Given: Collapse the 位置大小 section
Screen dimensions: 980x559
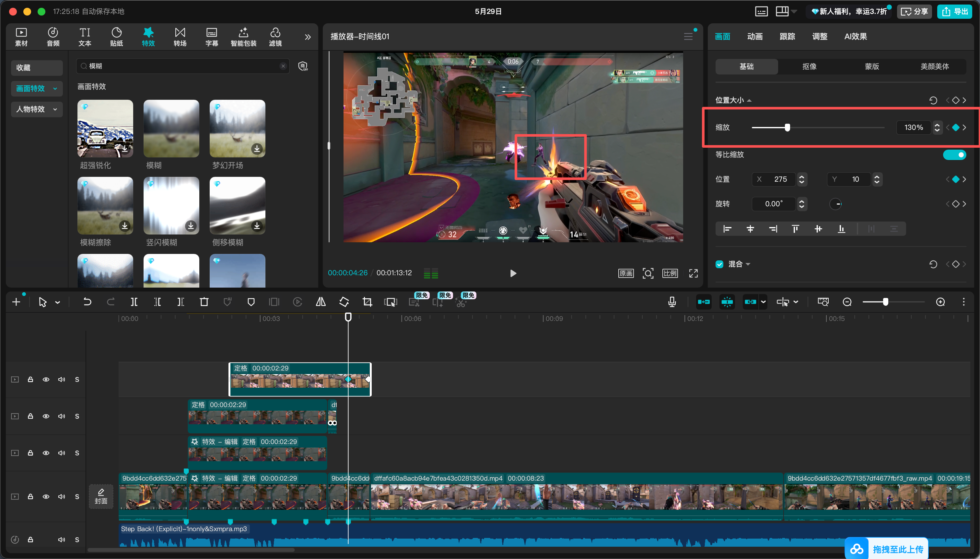Looking at the screenshot, I should coord(749,101).
